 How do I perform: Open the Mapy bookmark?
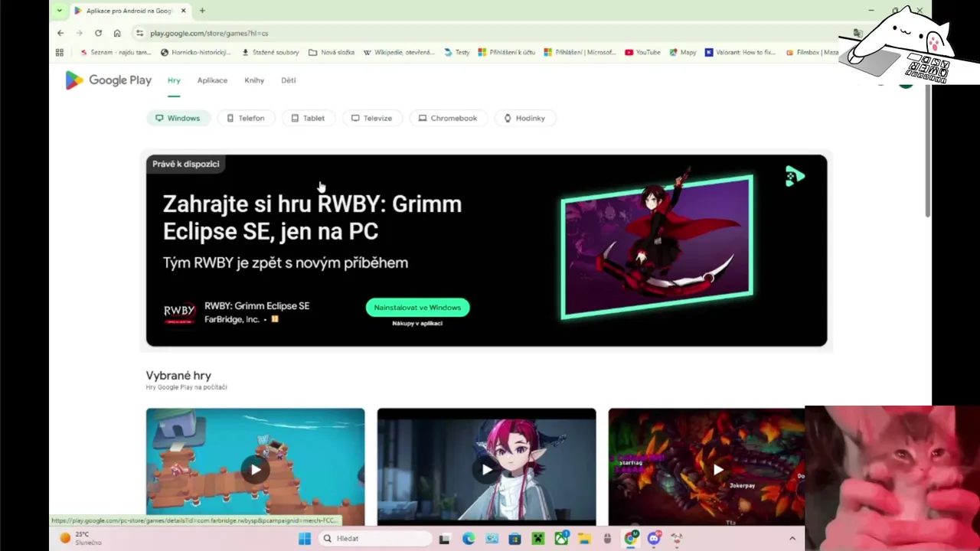click(x=683, y=52)
